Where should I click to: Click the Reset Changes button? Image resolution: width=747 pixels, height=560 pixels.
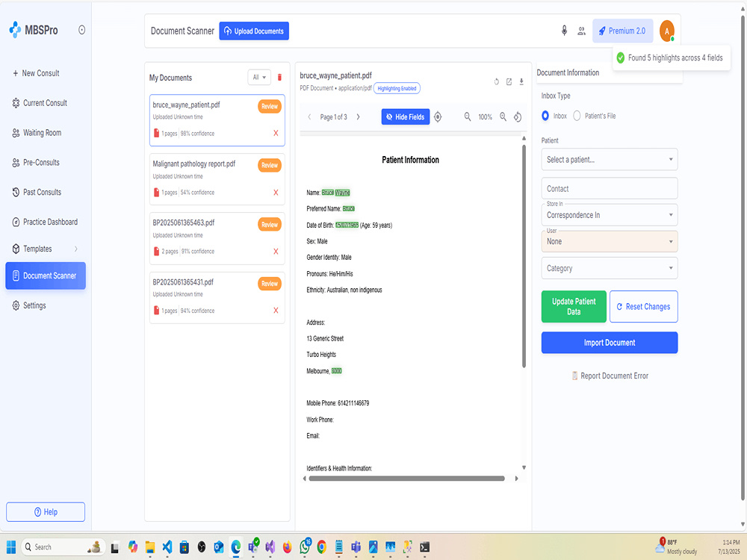pos(644,307)
